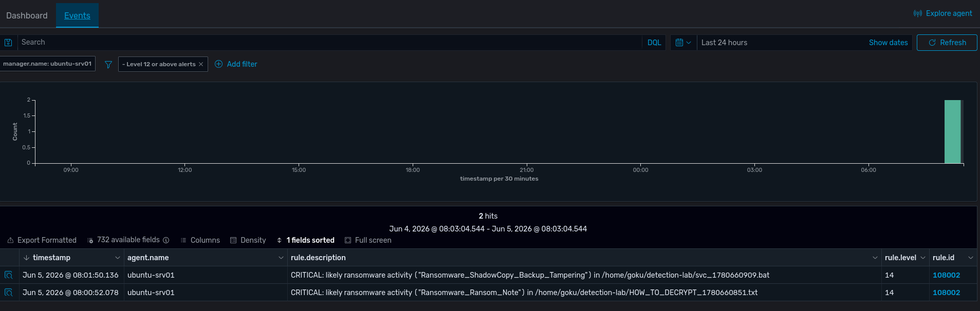Open the Density display options

[248, 240]
